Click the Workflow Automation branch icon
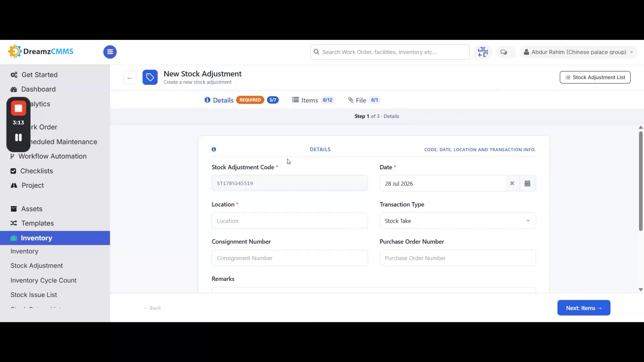644x362 pixels. tap(12, 156)
